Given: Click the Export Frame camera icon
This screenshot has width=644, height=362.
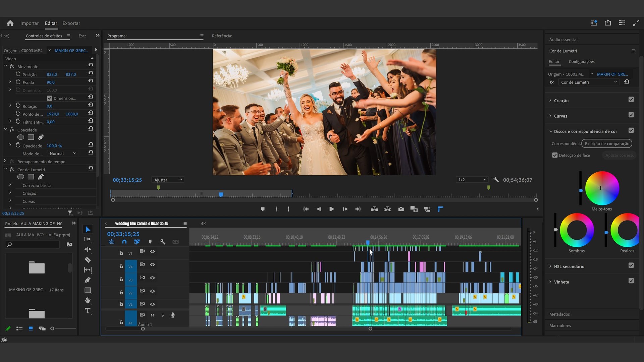Looking at the screenshot, I should (401, 209).
